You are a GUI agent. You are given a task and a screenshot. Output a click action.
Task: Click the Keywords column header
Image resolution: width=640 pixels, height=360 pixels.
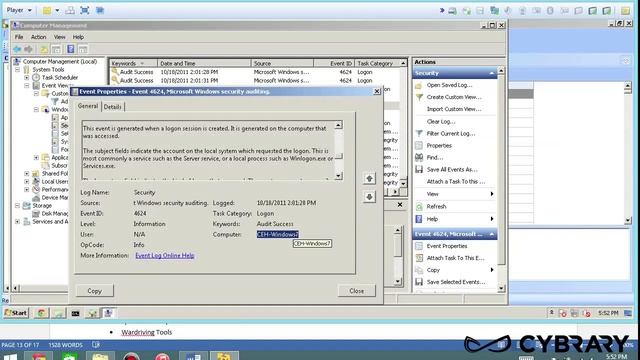pos(133,63)
